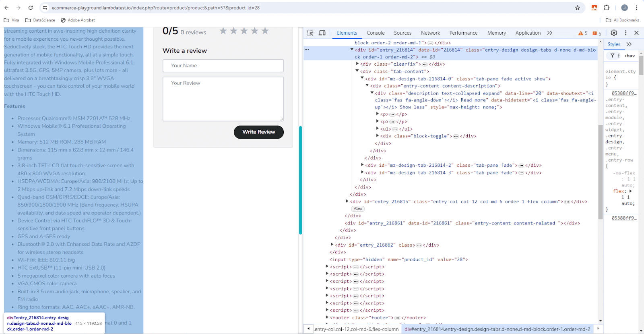The height and width of the screenshot is (334, 644).
Task: Bookmark this page with the star icon
Action: coord(578,8)
